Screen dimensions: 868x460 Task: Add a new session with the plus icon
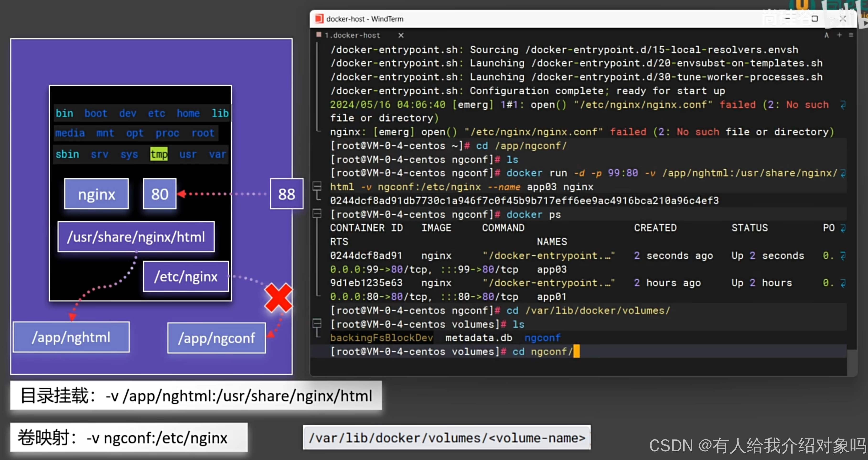839,35
